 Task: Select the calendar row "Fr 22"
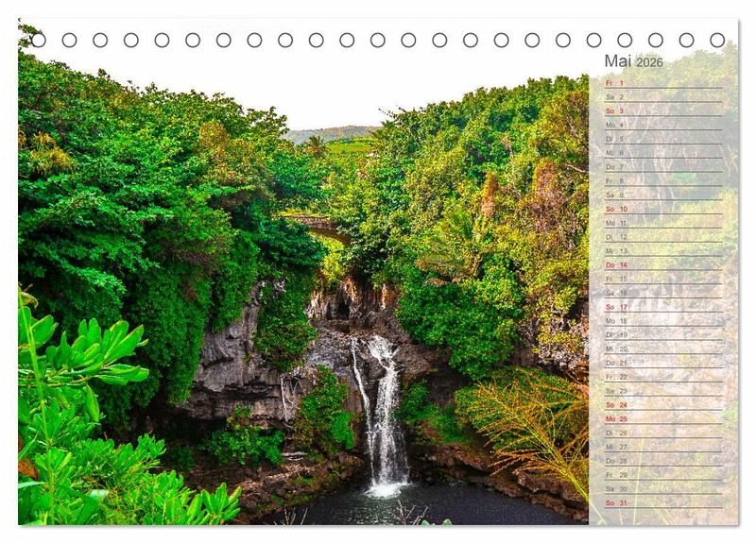coord(663,377)
